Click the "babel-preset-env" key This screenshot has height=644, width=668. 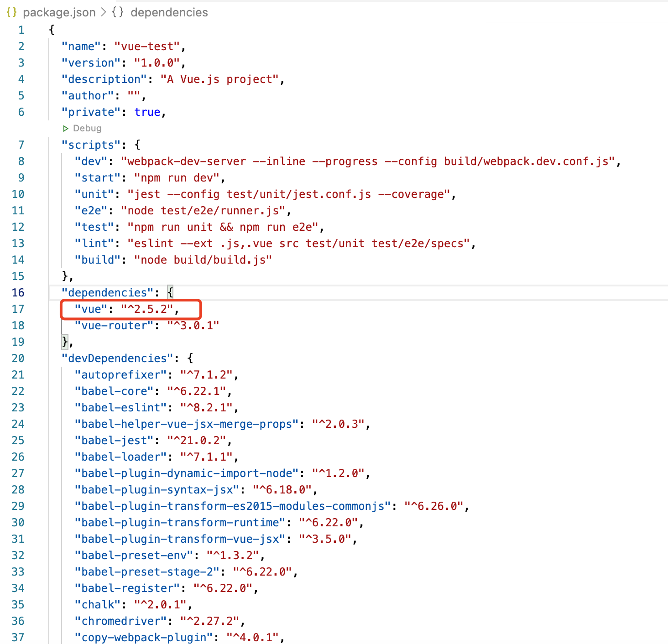click(134, 556)
